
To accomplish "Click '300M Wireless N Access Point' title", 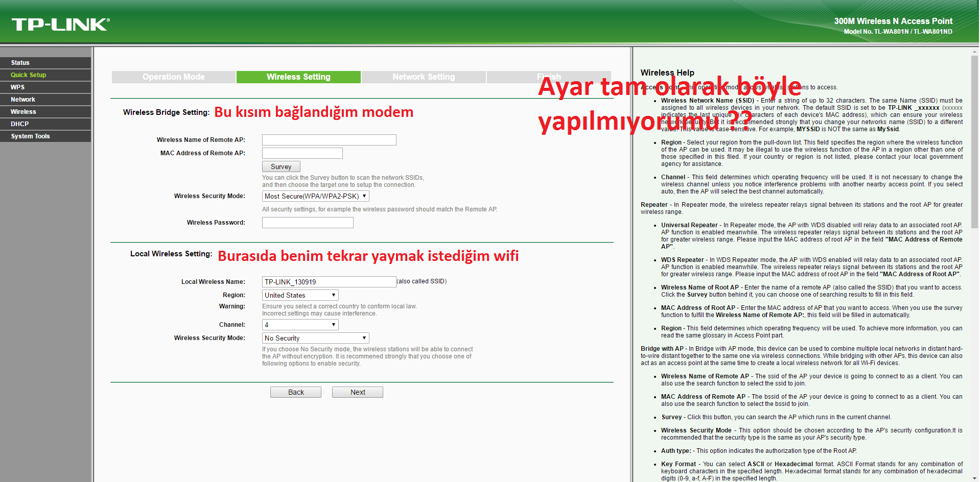I will pos(893,21).
